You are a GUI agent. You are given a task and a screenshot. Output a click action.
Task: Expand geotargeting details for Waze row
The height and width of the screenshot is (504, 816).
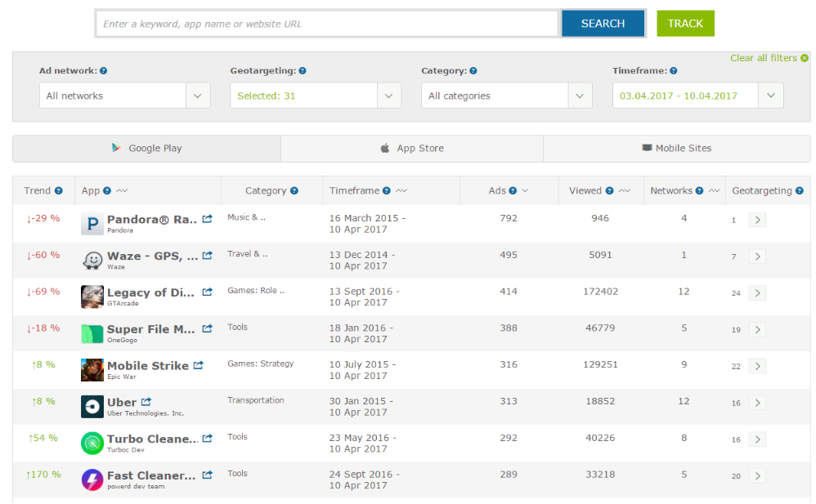click(x=757, y=256)
